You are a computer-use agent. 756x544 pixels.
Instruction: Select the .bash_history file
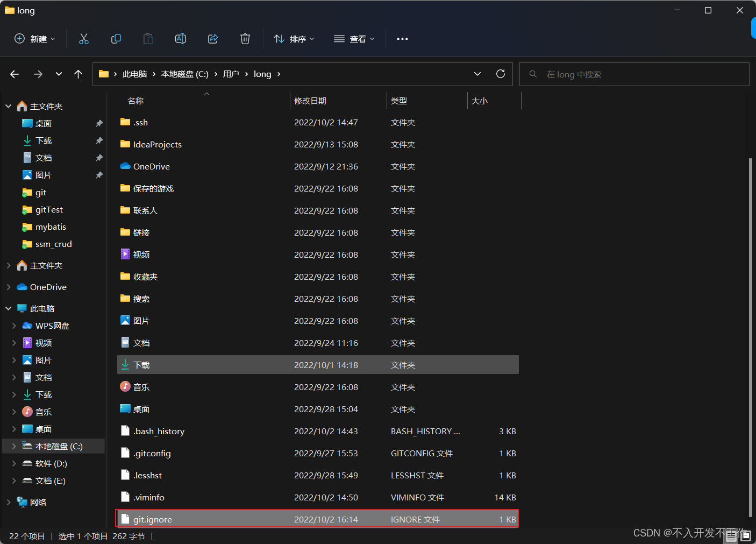click(x=318, y=431)
